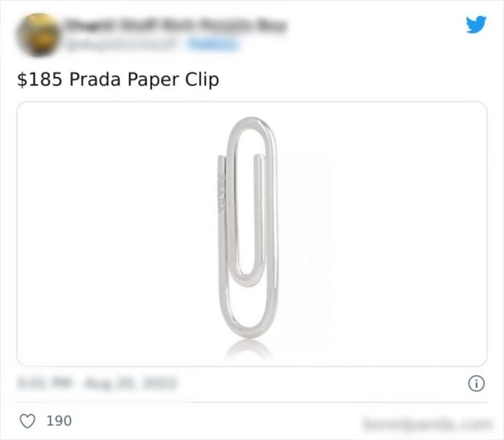Open the blurred round profile avatar

pyautogui.click(x=38, y=34)
